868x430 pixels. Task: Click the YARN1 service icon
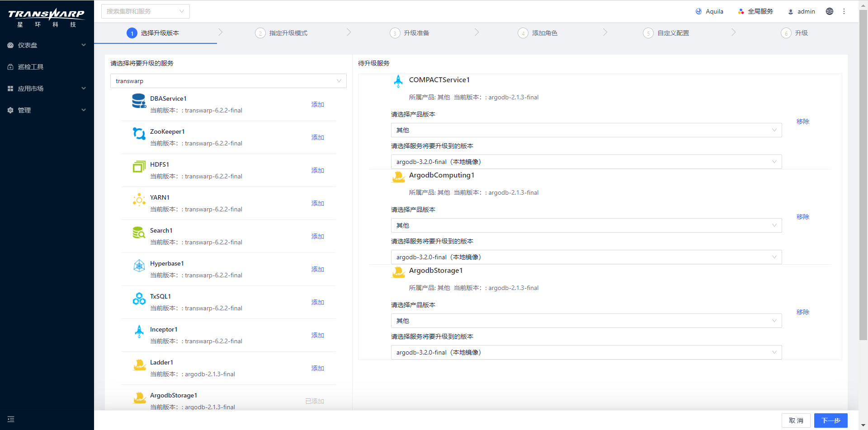[x=139, y=200]
